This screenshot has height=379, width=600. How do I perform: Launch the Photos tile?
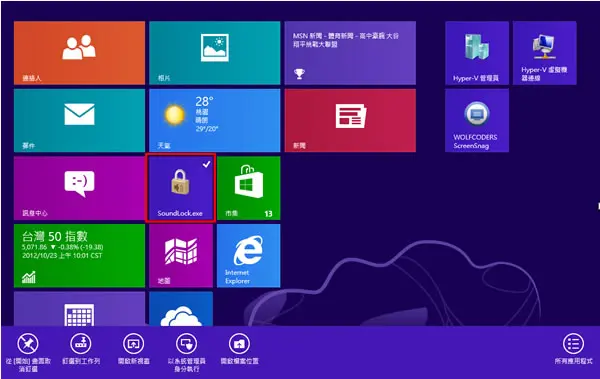click(215, 53)
